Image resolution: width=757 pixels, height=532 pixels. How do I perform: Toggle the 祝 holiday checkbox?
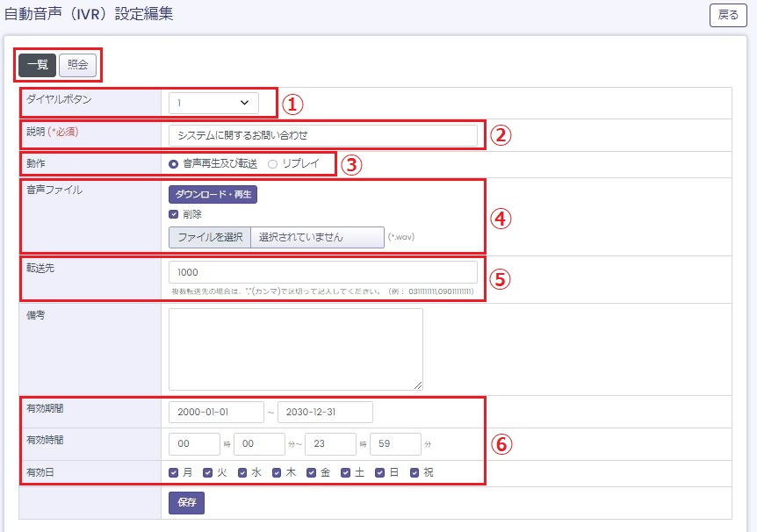coord(415,472)
